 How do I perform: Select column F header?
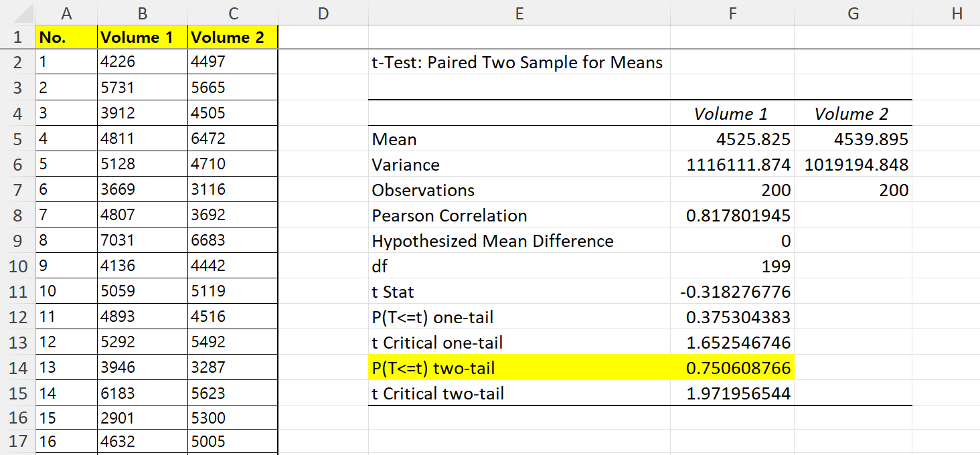click(732, 12)
